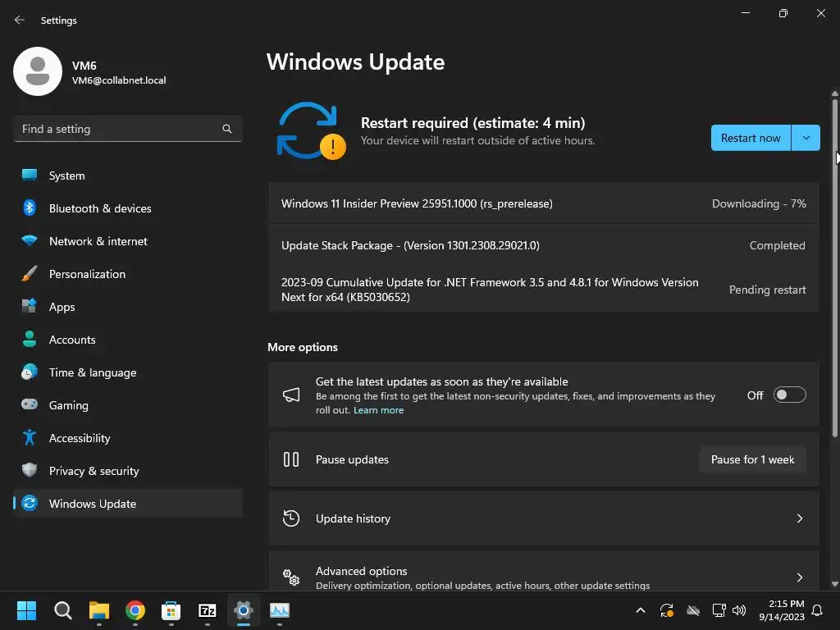Expand Advanced options chevron
Image resolution: width=840 pixels, height=630 pixels.
799,577
